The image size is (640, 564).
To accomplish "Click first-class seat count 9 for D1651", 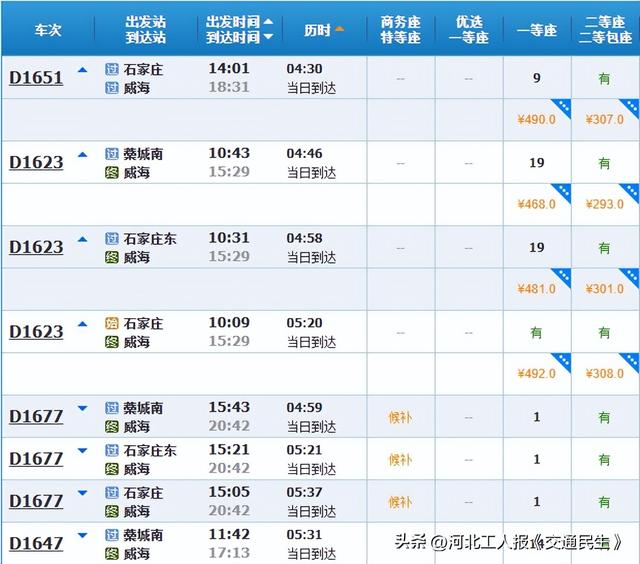I will (x=537, y=78).
